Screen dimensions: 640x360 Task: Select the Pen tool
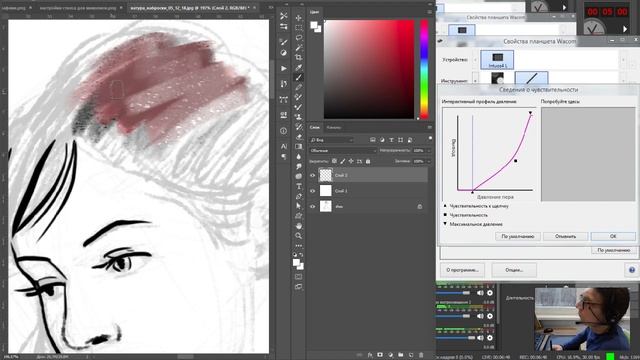pyautogui.click(x=299, y=196)
